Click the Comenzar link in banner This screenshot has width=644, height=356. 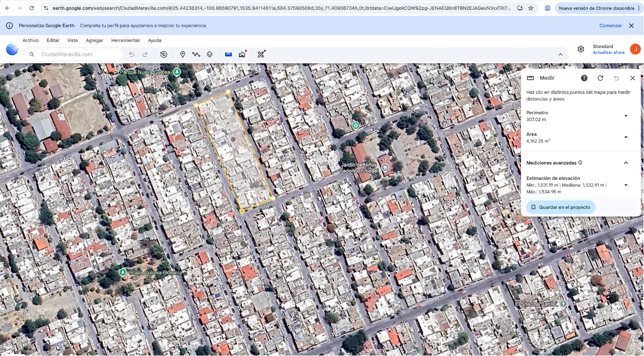(x=610, y=26)
